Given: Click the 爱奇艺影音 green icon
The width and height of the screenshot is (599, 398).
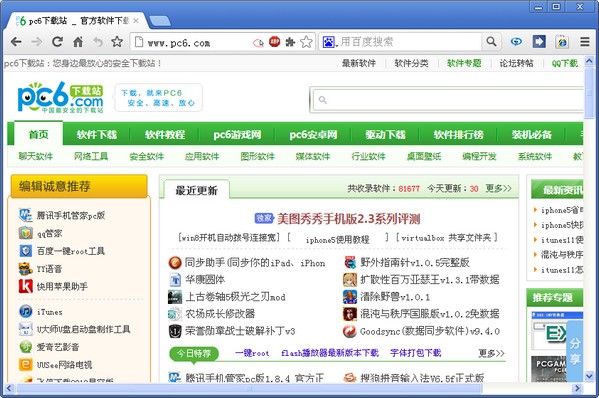Looking at the screenshot, I should tap(25, 347).
